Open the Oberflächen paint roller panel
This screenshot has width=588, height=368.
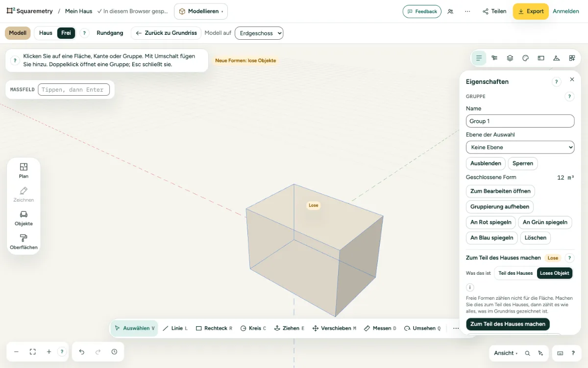[x=24, y=242]
